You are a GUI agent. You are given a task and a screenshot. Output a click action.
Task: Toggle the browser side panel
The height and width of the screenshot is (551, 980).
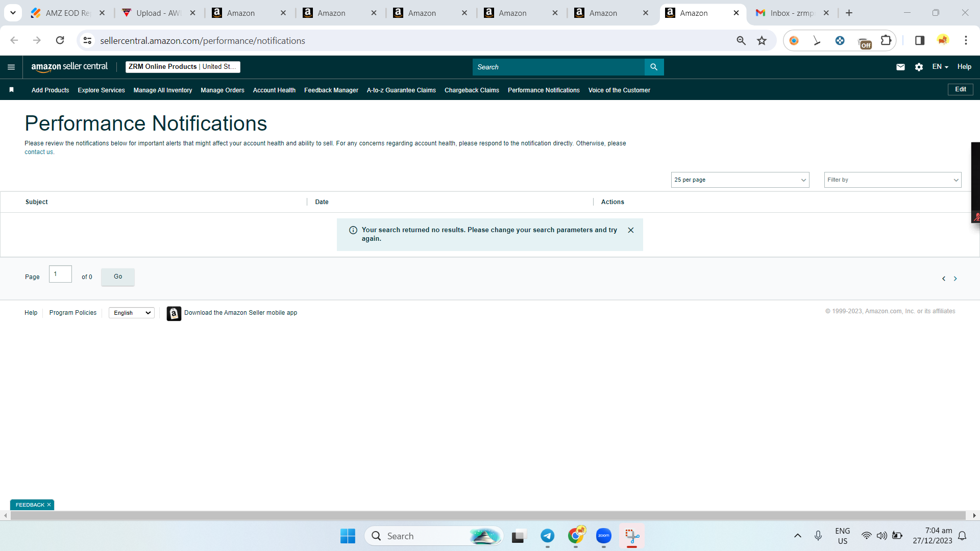(920, 40)
